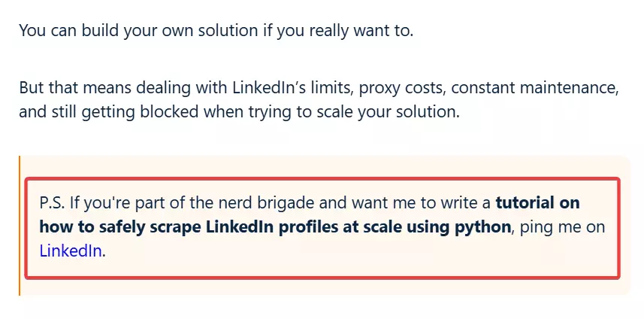Click the "P.S." text in callout

53,203
